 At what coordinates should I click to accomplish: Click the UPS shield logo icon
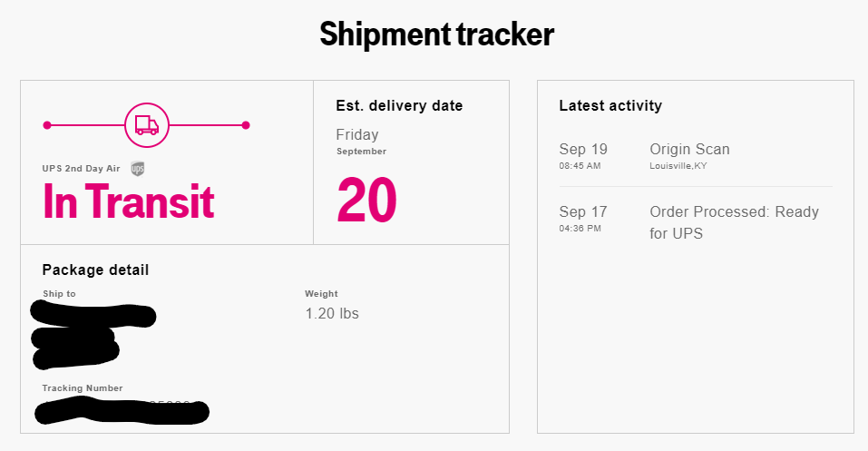pos(138,169)
